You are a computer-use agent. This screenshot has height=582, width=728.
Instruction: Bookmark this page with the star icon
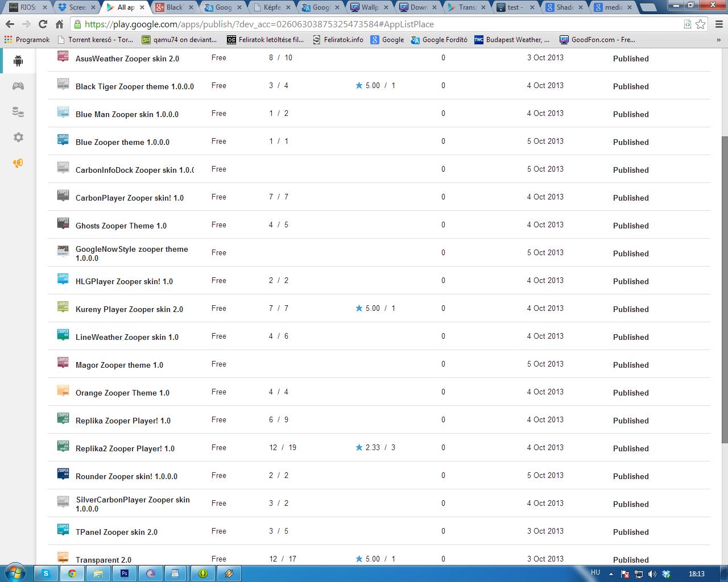(701, 24)
